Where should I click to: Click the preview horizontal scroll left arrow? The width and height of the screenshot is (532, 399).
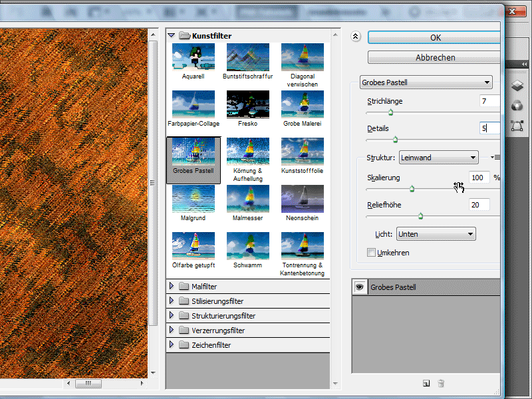click(68, 384)
